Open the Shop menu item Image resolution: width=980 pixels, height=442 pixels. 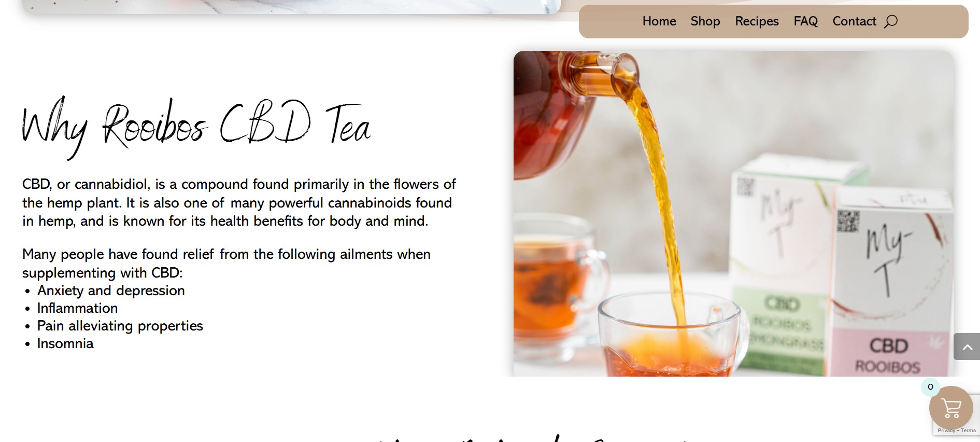pyautogui.click(x=705, y=21)
